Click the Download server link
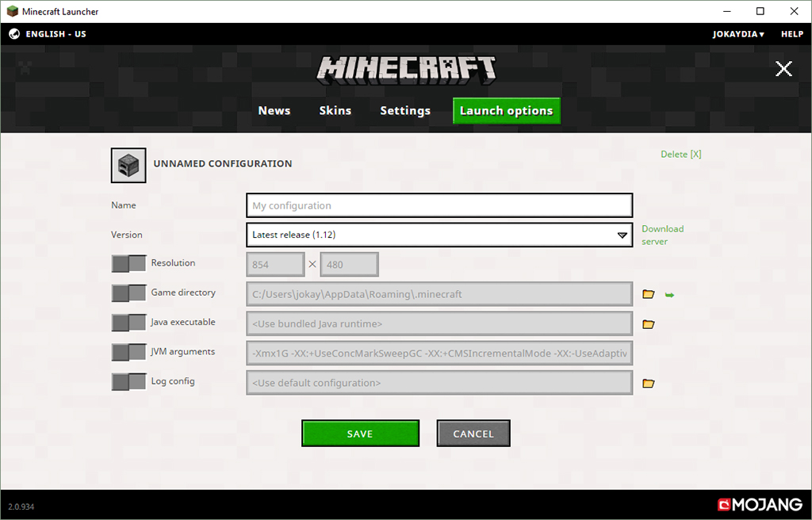The image size is (812, 520). [x=663, y=235]
